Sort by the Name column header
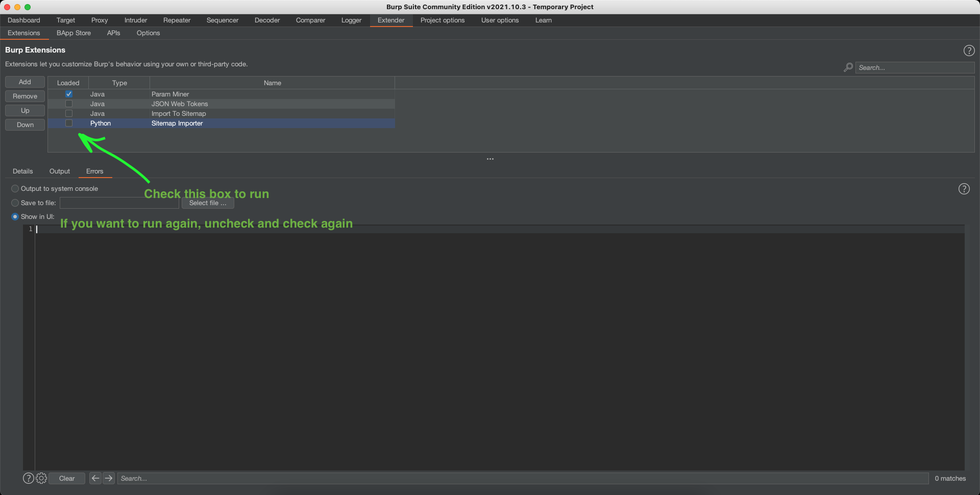Screen dimensions: 980x495 (273, 83)
